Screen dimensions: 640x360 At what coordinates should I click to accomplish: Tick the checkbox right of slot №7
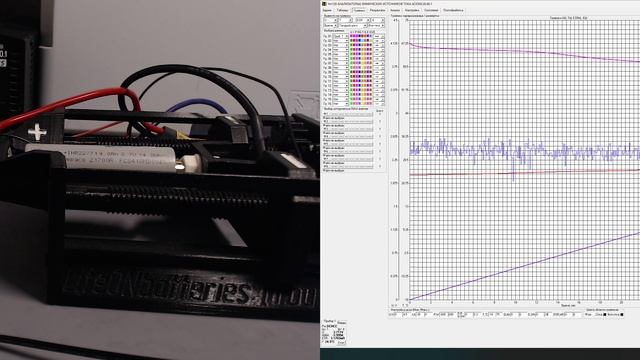tap(380, 159)
